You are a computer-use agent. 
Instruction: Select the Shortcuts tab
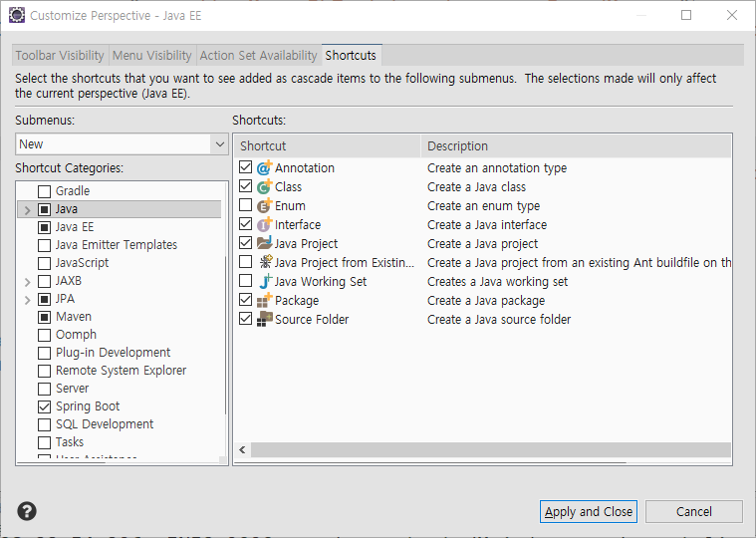click(351, 55)
